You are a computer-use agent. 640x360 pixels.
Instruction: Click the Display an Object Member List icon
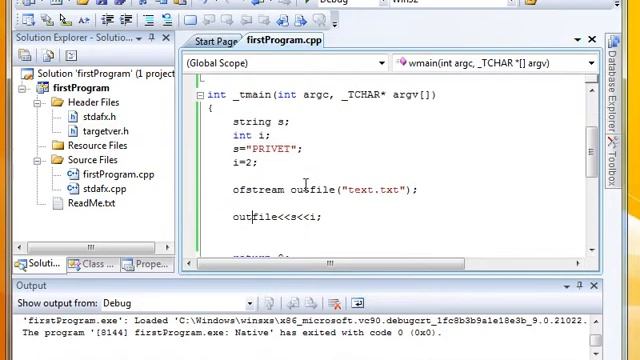(28, 20)
